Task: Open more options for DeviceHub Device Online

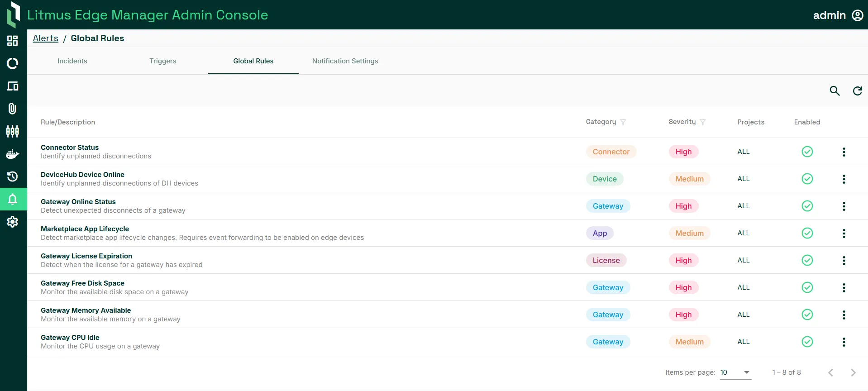Action: 844,179
